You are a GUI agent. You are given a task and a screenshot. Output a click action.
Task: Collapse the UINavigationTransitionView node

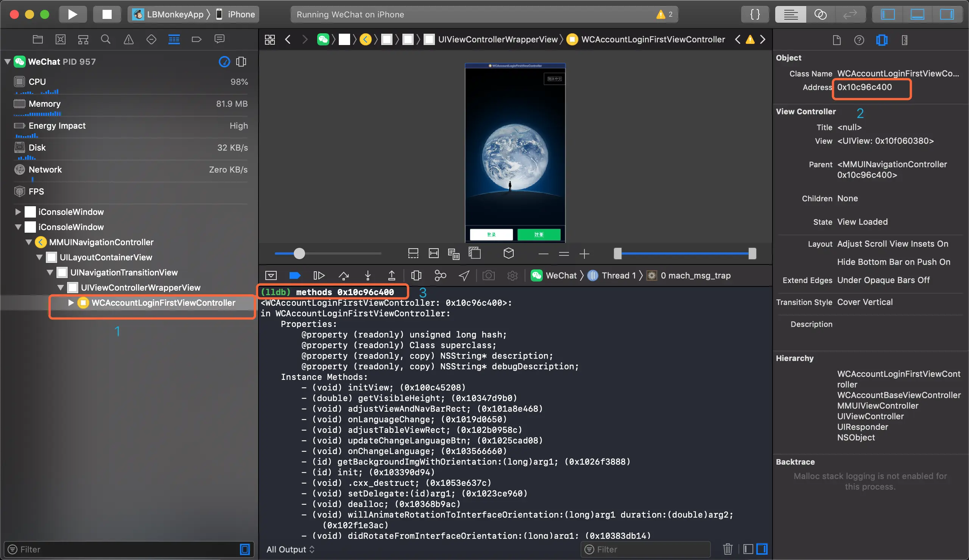(50, 272)
